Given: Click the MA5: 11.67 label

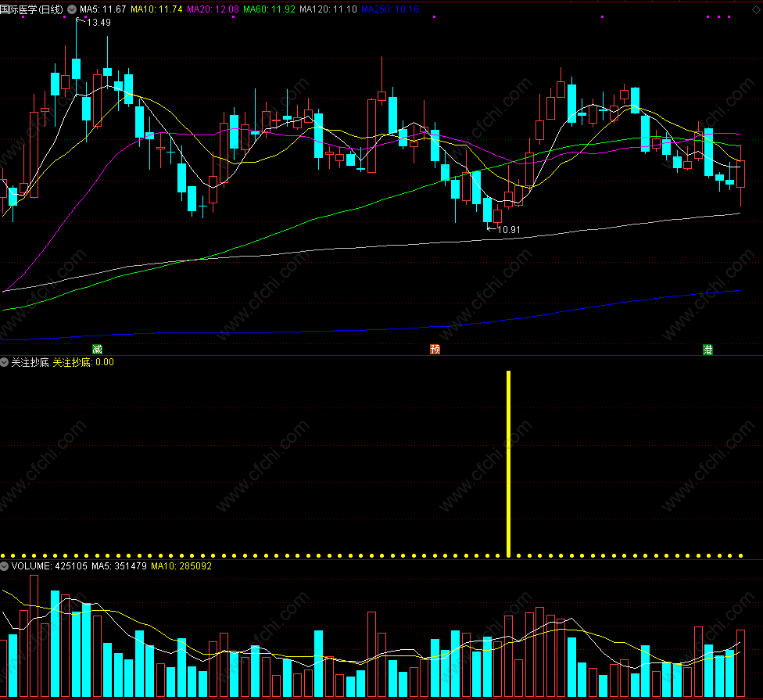Looking at the screenshot, I should [102, 9].
